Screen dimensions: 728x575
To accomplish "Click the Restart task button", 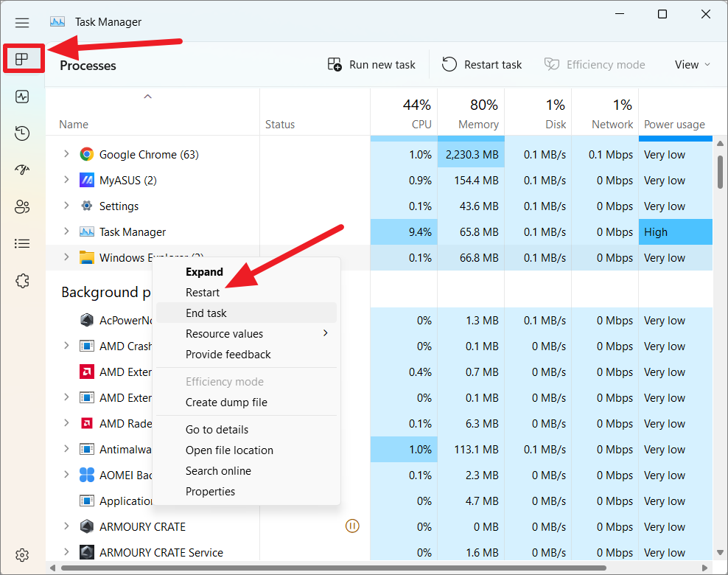I will pyautogui.click(x=483, y=65).
